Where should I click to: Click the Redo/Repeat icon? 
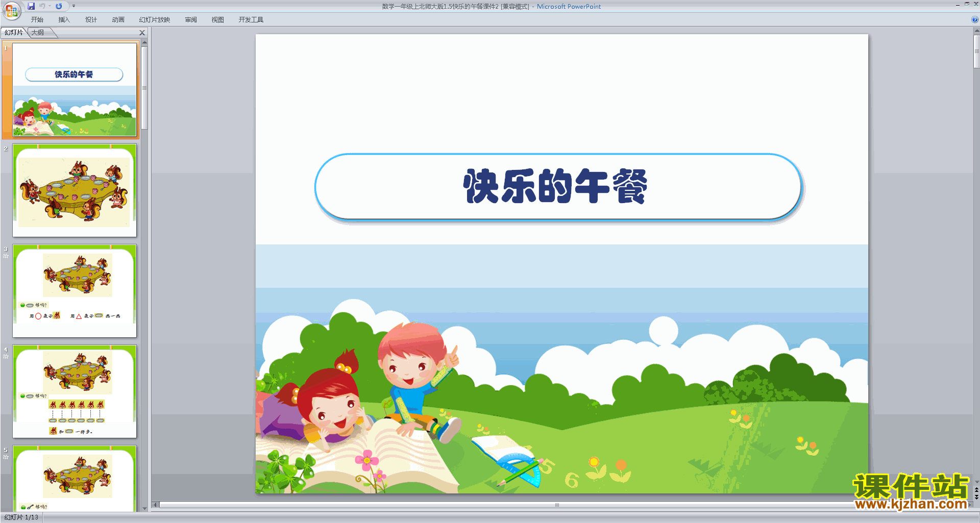[59, 6]
